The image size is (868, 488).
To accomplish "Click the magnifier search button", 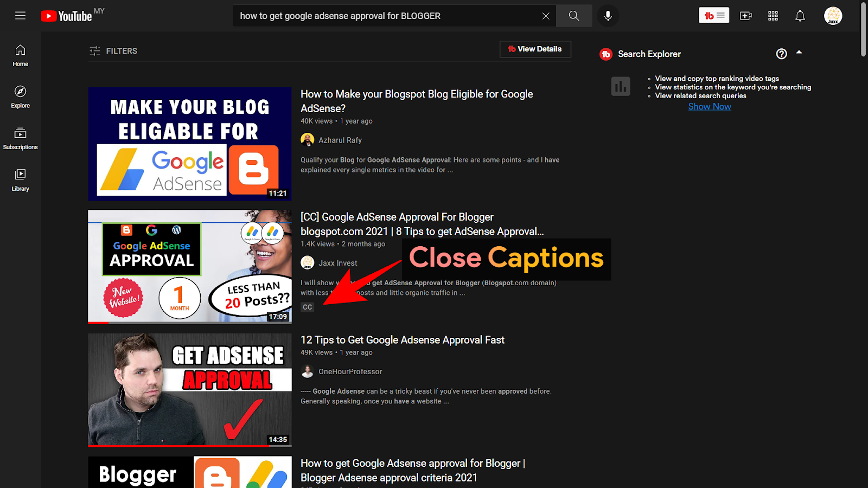I will [574, 16].
